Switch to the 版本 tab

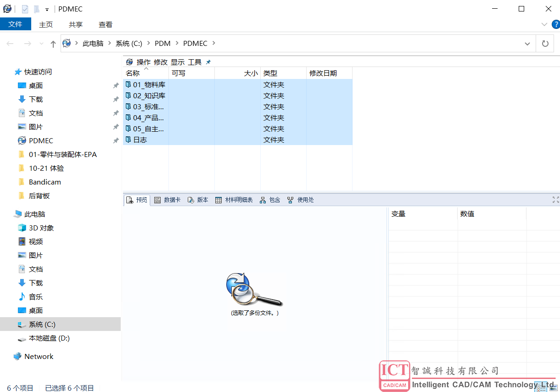click(198, 200)
